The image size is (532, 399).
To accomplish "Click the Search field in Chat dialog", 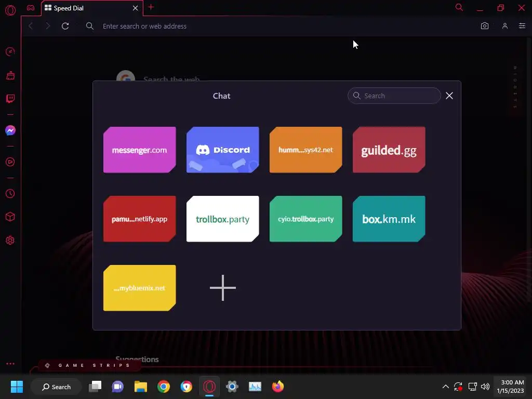I will 394,96.
